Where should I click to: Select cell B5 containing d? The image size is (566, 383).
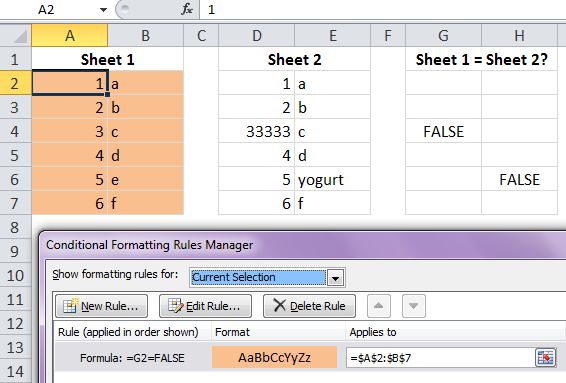[x=145, y=156]
